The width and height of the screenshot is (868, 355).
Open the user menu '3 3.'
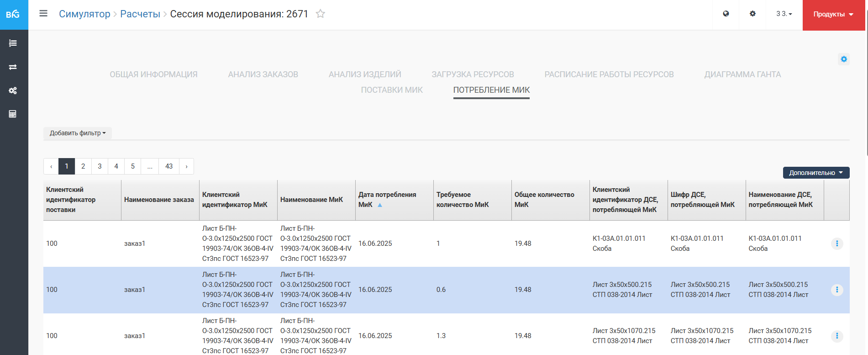click(x=784, y=14)
